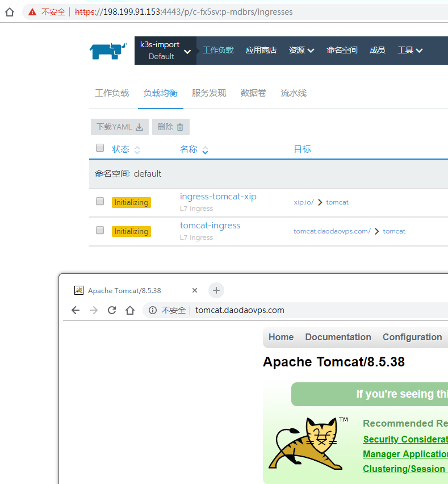Open the tomcat target of the tomcat.daodaovps.com row
The image size is (448, 484).
tap(394, 231)
